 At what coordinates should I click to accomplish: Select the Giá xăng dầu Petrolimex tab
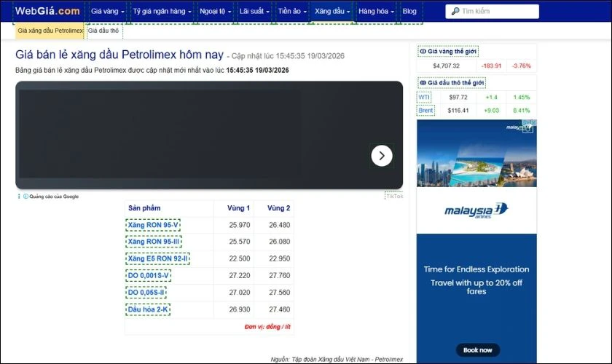(x=50, y=31)
